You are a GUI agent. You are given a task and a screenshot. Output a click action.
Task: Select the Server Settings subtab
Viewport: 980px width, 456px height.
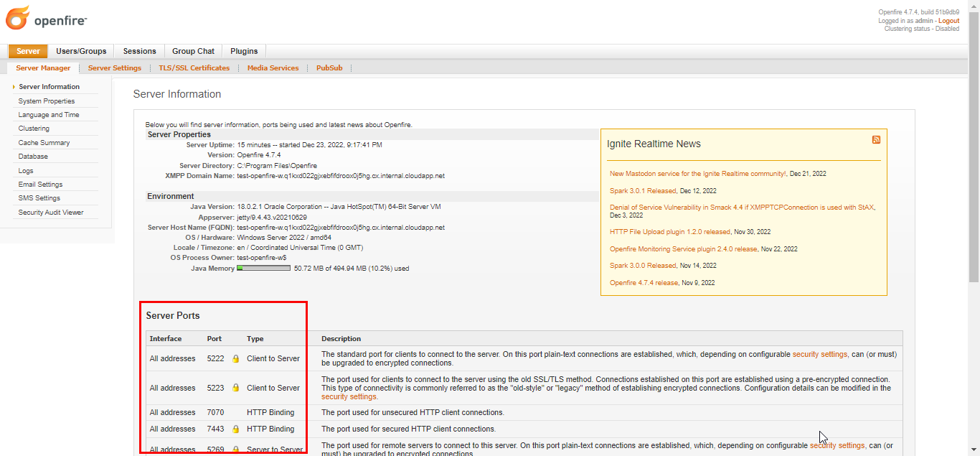(115, 68)
